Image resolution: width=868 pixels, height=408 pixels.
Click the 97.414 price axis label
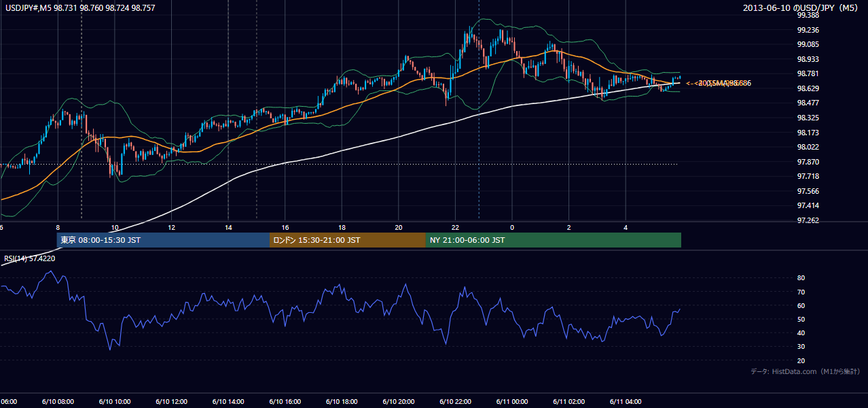(807, 205)
